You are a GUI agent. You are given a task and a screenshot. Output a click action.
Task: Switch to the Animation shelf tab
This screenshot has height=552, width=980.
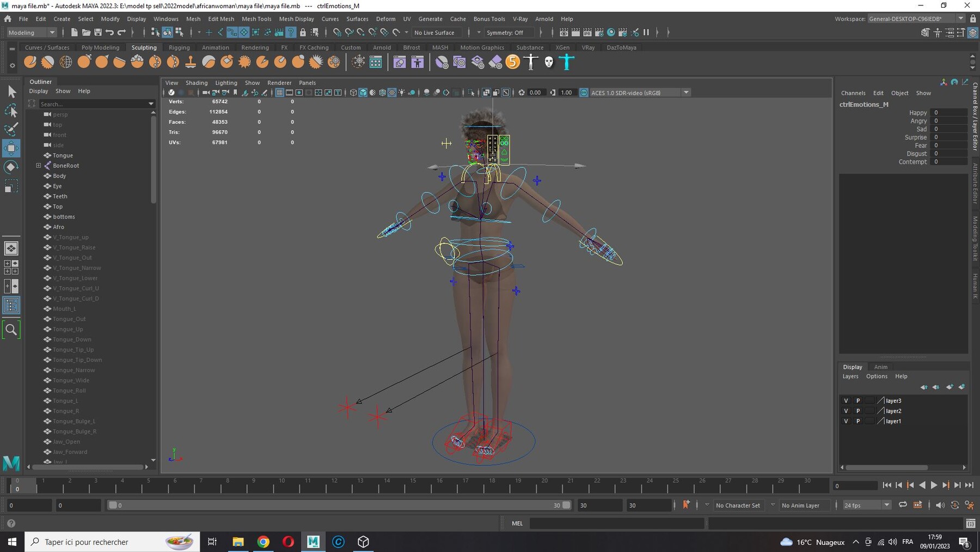(216, 47)
